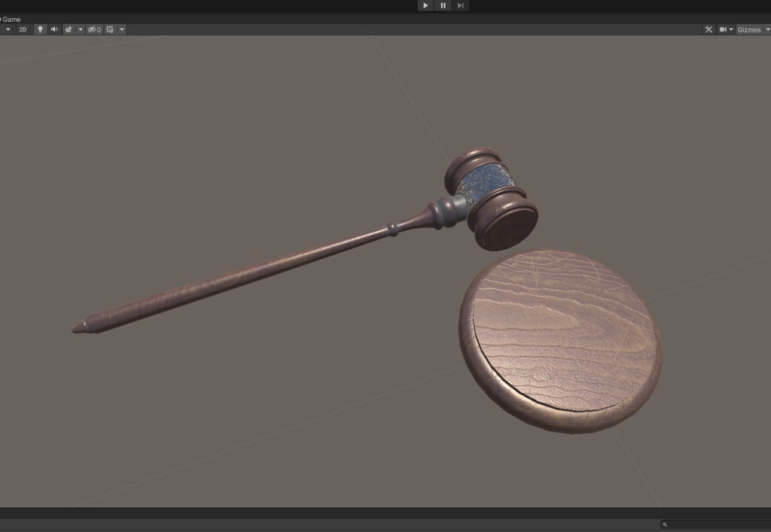This screenshot has width=771, height=532.
Task: Click the scene camera icon
Action: click(x=721, y=29)
